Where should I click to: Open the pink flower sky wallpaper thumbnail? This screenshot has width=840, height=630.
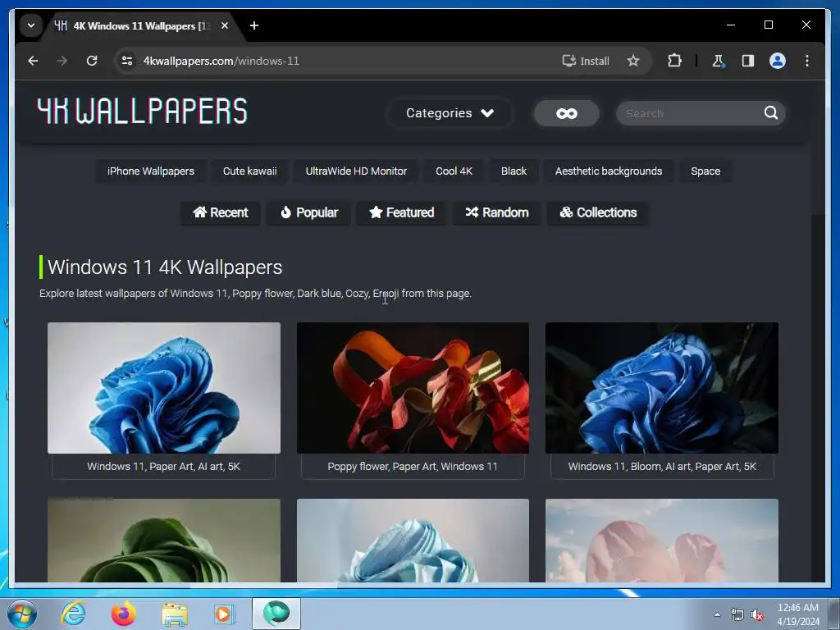662,540
